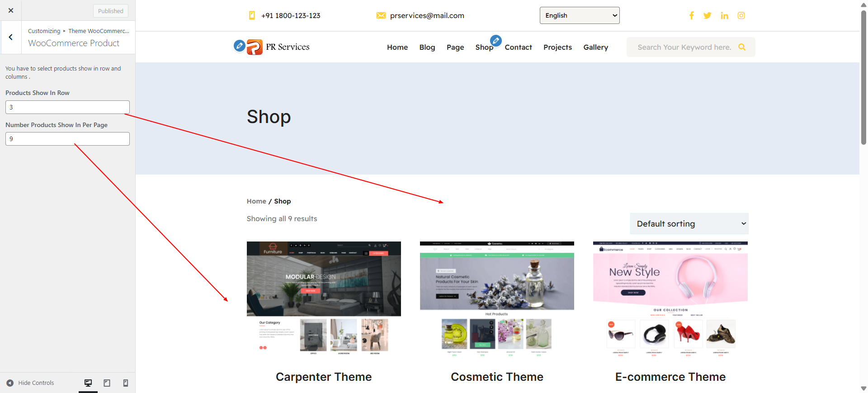
Task: Open the Facebook social icon
Action: (691, 15)
